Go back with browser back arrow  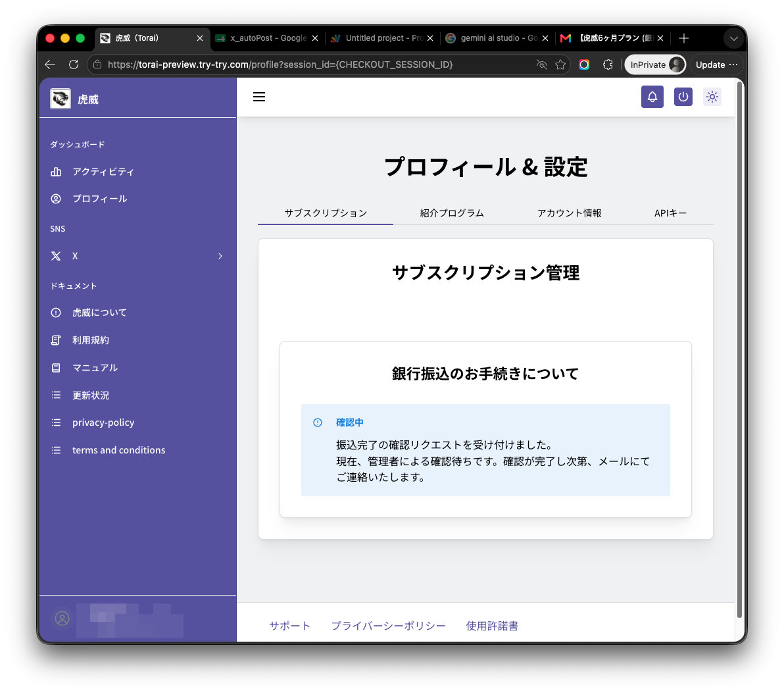pos(49,64)
